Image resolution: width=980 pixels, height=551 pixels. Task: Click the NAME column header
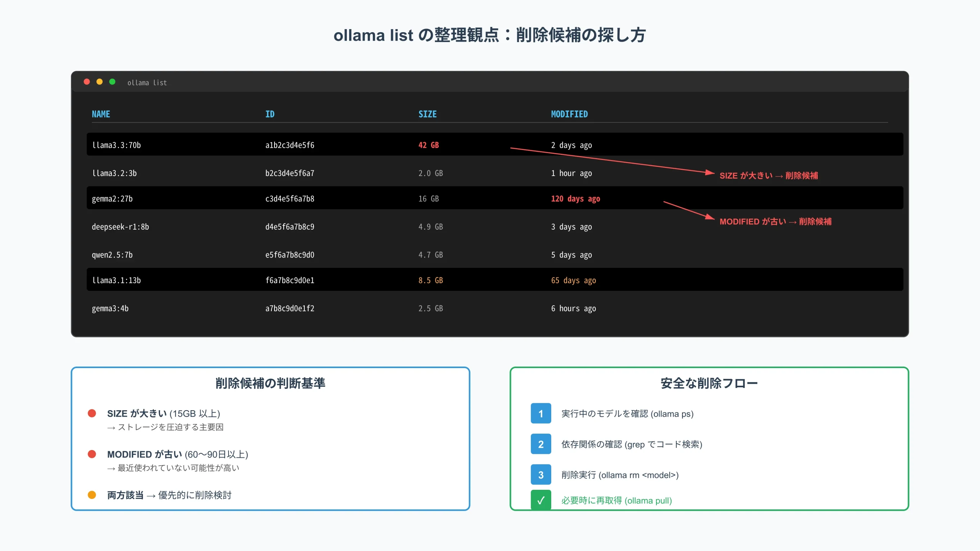pos(101,114)
